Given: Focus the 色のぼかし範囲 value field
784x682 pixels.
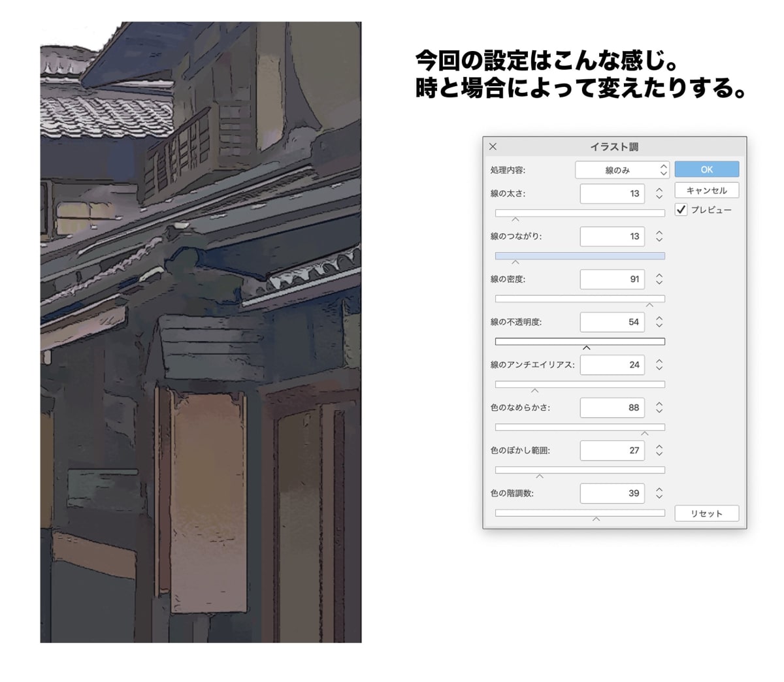Looking at the screenshot, I should [x=612, y=450].
